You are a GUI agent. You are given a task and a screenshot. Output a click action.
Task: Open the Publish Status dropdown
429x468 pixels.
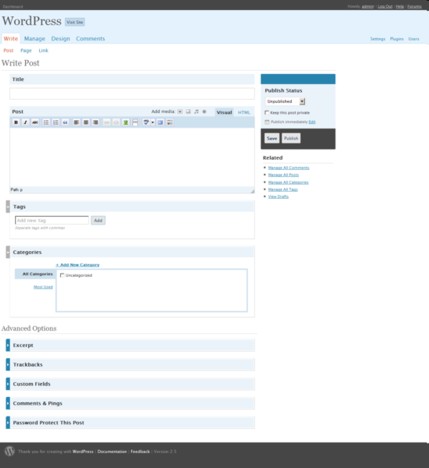[x=285, y=101]
